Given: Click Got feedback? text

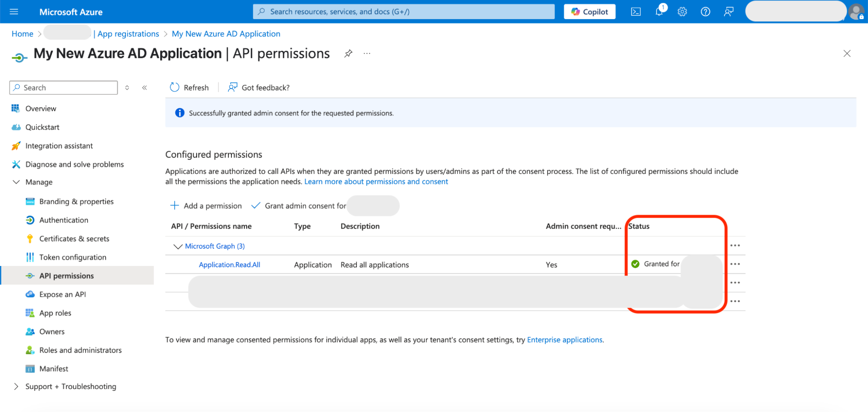Looking at the screenshot, I should pos(265,87).
